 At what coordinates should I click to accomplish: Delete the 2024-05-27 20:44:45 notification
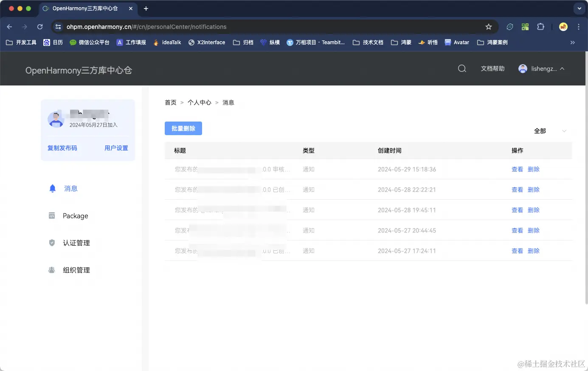[534, 230]
